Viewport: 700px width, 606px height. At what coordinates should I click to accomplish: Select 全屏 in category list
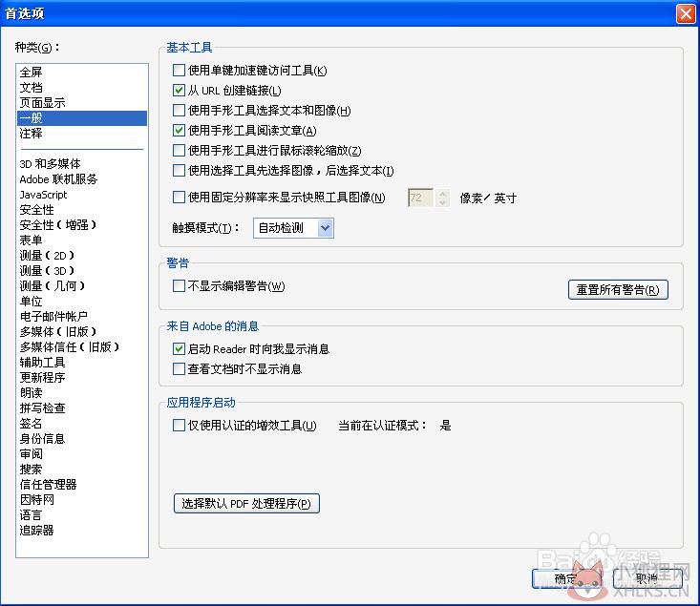pyautogui.click(x=82, y=72)
